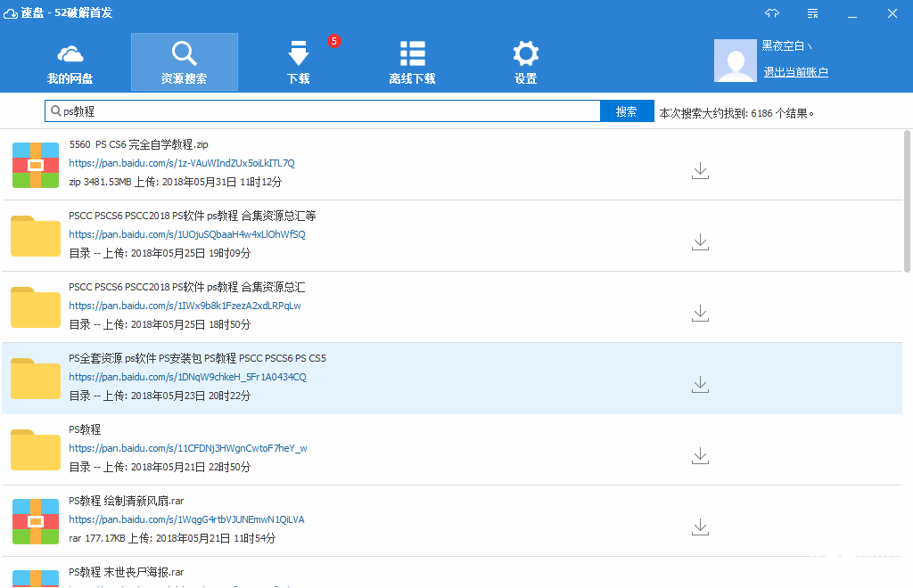This screenshot has height=588, width=913.
Task: Open the 下载 tab
Action: 298,63
